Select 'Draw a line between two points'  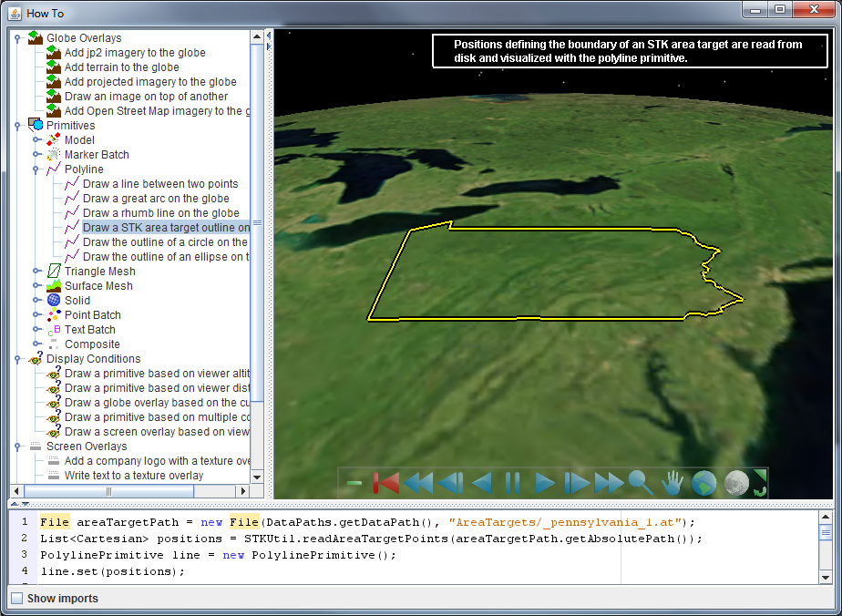(160, 184)
